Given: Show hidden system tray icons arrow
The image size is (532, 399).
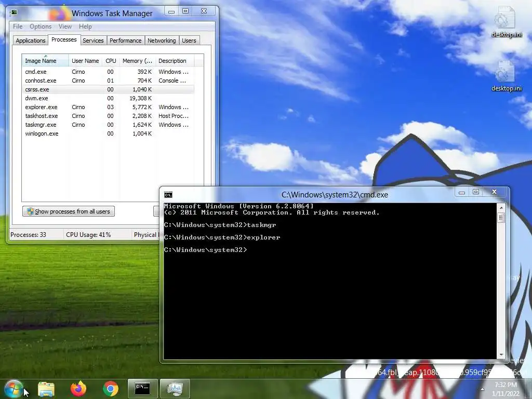Looking at the screenshot, I should pyautogui.click(x=482, y=389).
